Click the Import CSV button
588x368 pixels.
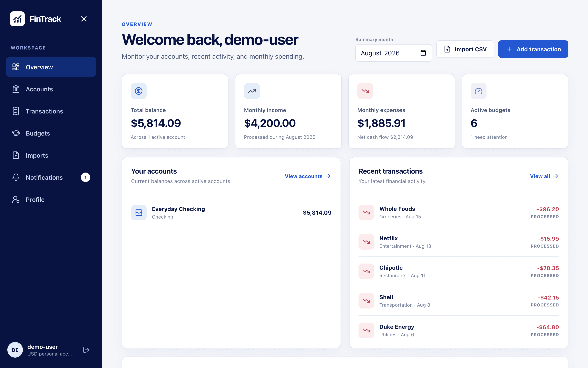tap(465, 49)
